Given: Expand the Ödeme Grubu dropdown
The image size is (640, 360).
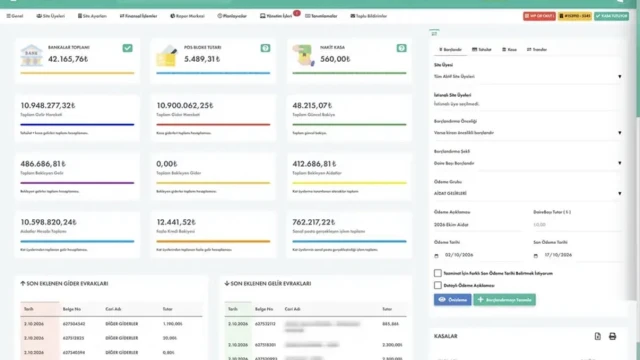Looking at the screenshot, I should 527,193.
